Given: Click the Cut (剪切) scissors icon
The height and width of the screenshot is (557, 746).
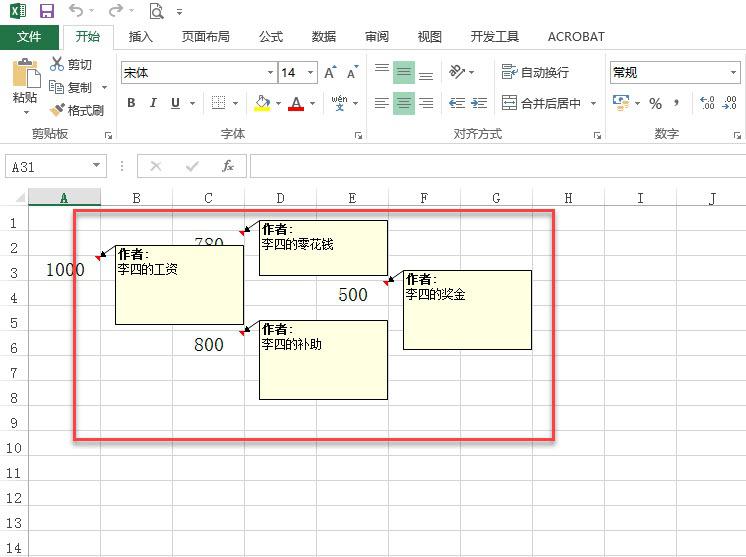Looking at the screenshot, I should click(x=57, y=64).
